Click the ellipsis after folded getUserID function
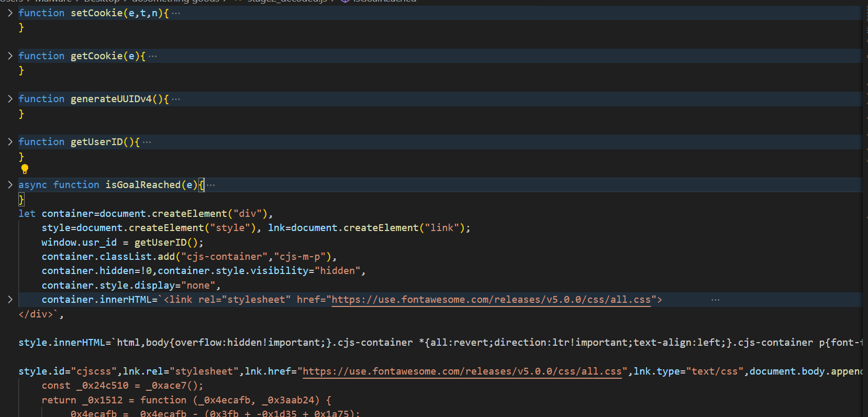 tap(147, 142)
